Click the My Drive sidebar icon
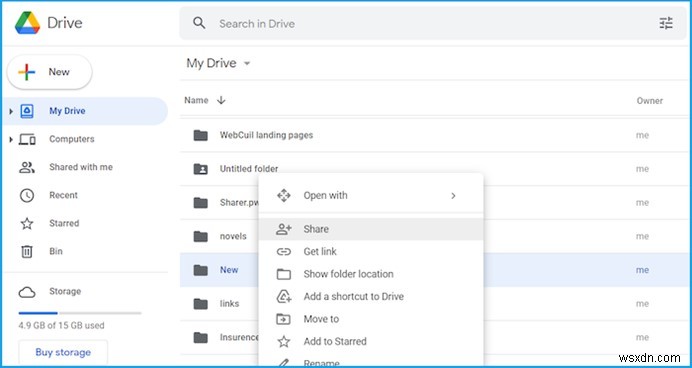Image resolution: width=692 pixels, height=368 pixels. tap(27, 111)
